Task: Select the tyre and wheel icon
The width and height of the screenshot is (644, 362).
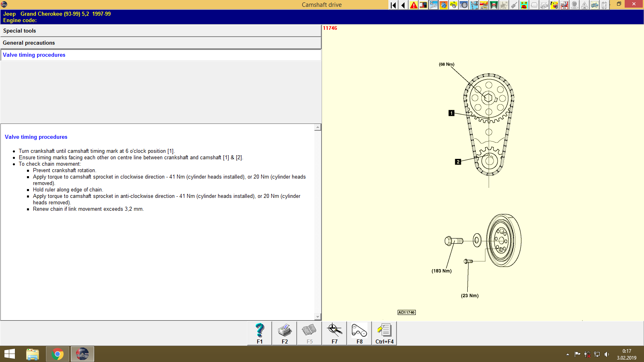Action: [464, 5]
